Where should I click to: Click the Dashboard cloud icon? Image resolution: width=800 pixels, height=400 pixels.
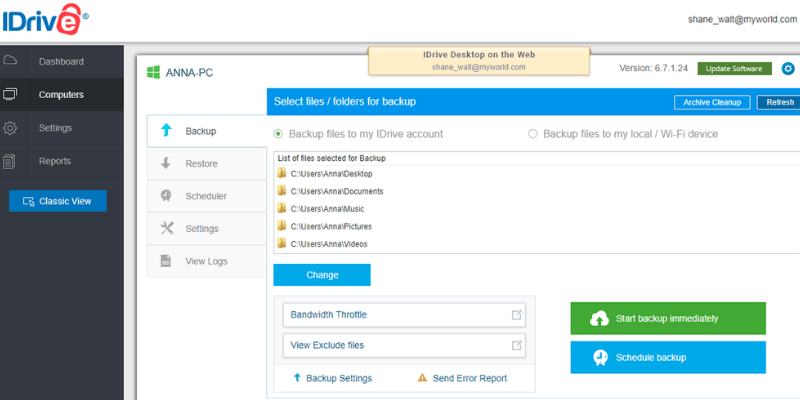[10, 61]
